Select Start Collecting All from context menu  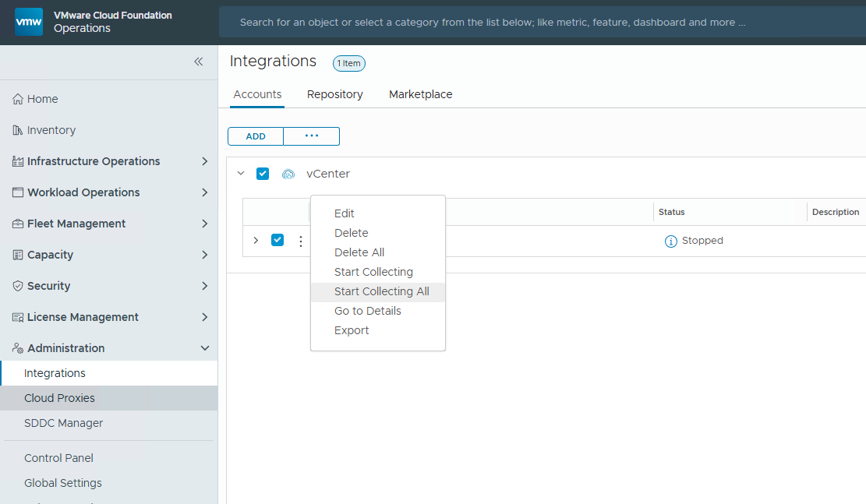381,291
